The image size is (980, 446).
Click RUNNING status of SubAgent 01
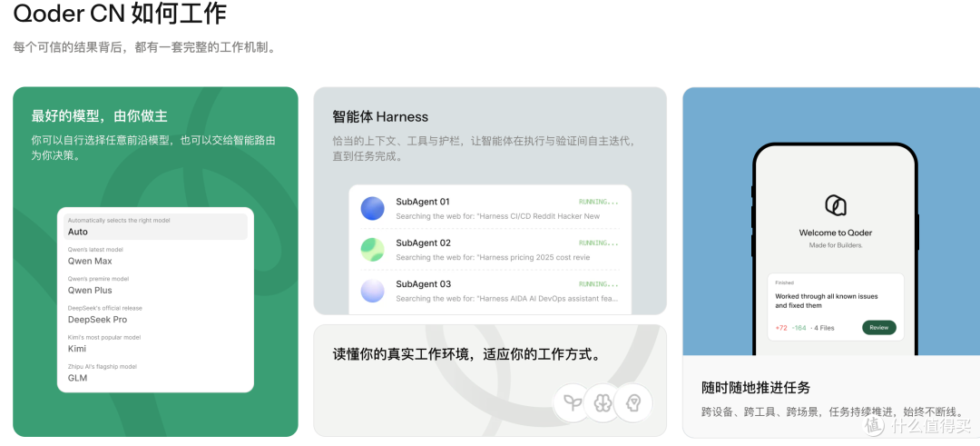coord(599,202)
